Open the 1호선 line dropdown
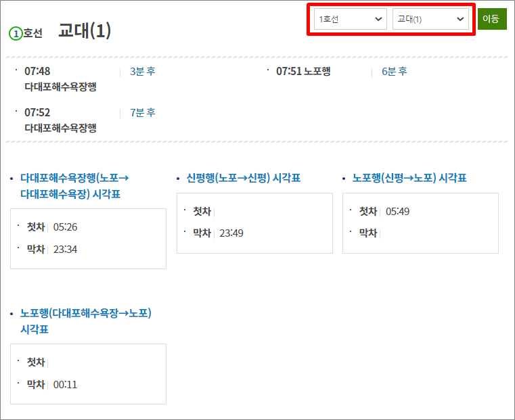This screenshot has height=420, width=515. 350,19
